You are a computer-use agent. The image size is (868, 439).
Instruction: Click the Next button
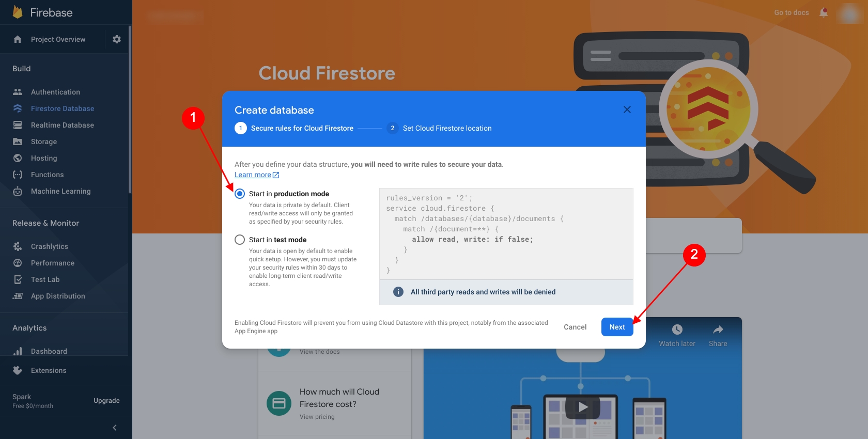[617, 327]
